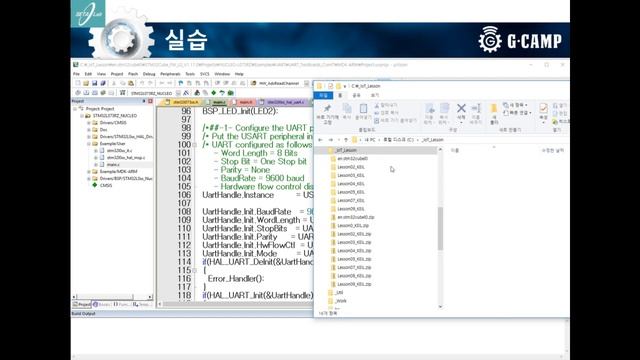The image size is (640, 360).
Task: Collapse the Project root node in Keil tree
Action: pyautogui.click(x=75, y=109)
